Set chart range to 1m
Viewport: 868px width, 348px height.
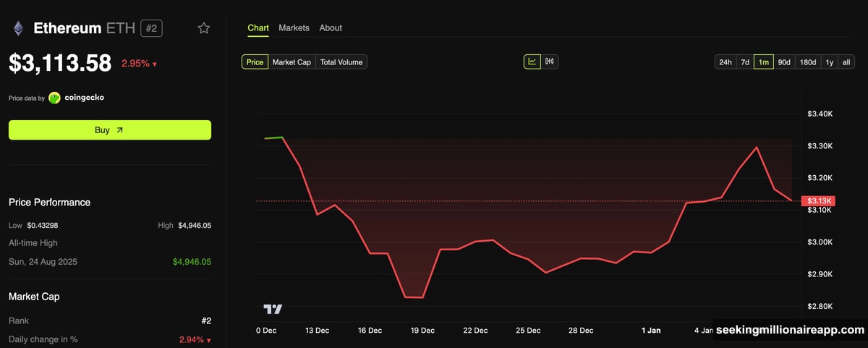[x=764, y=62]
